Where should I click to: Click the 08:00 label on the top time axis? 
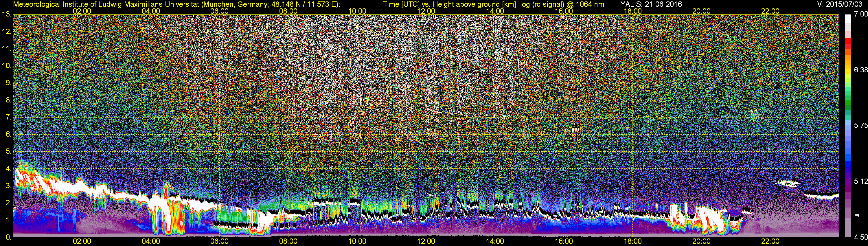coord(288,11)
